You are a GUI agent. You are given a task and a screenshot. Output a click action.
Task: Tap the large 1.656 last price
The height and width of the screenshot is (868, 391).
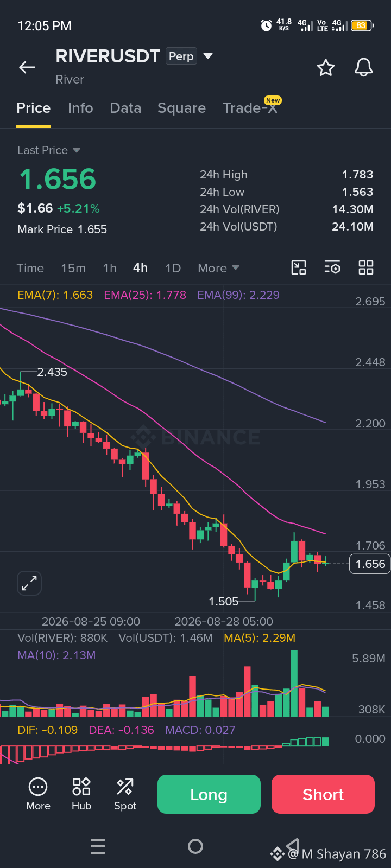pos(58,179)
